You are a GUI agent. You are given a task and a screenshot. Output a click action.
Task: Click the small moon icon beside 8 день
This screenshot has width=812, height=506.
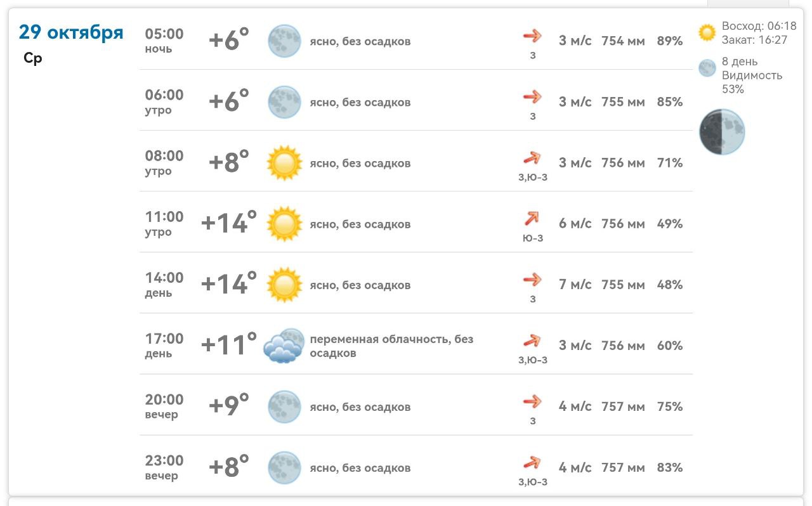tap(707, 68)
